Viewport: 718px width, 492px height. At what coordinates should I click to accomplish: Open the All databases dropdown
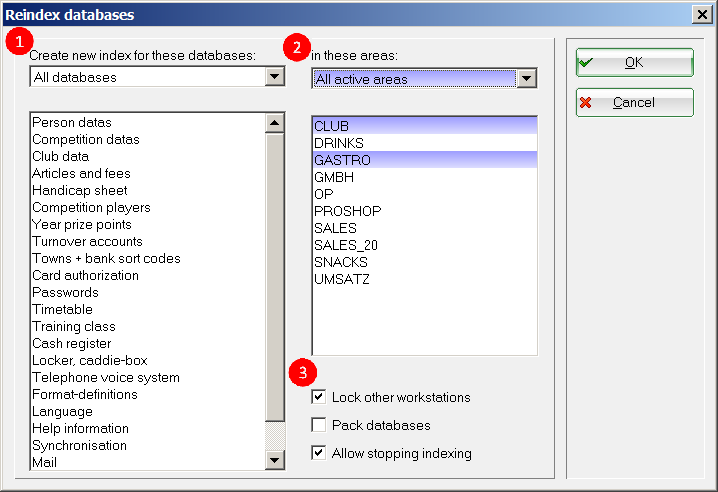(274, 77)
